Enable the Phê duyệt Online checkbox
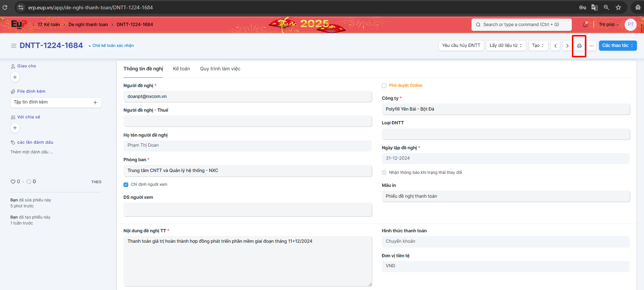Screen dimensions: 644x290 point(384,86)
